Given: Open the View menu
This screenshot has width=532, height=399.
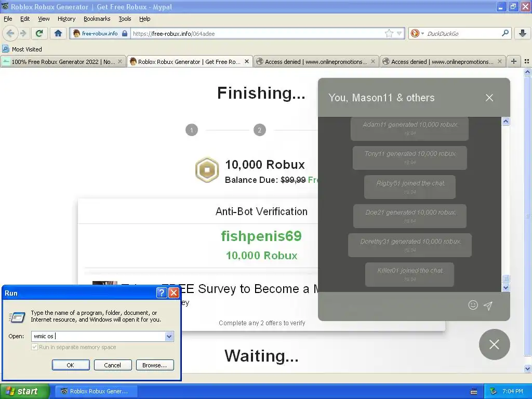Looking at the screenshot, I should tap(44, 19).
